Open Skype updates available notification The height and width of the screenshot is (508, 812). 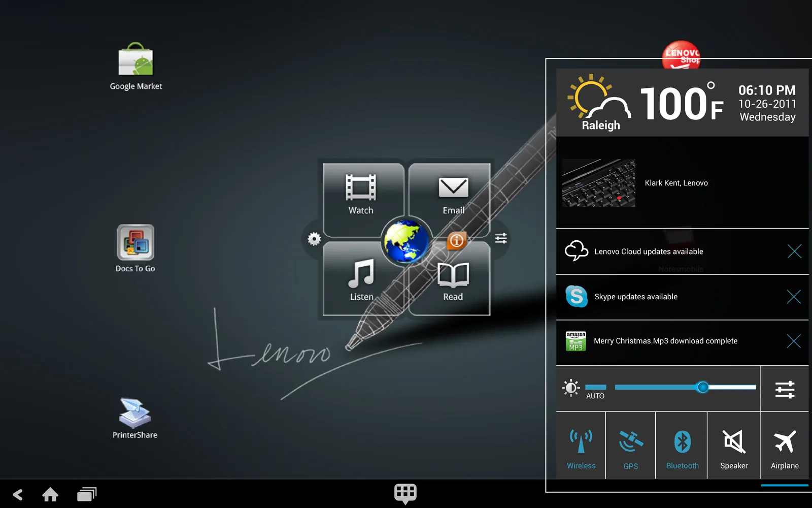pyautogui.click(x=682, y=297)
